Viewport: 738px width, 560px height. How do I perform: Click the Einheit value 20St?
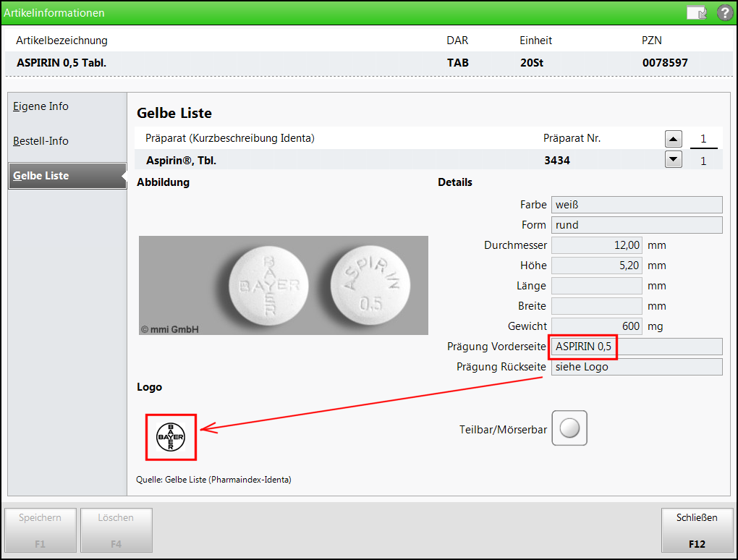(532, 63)
